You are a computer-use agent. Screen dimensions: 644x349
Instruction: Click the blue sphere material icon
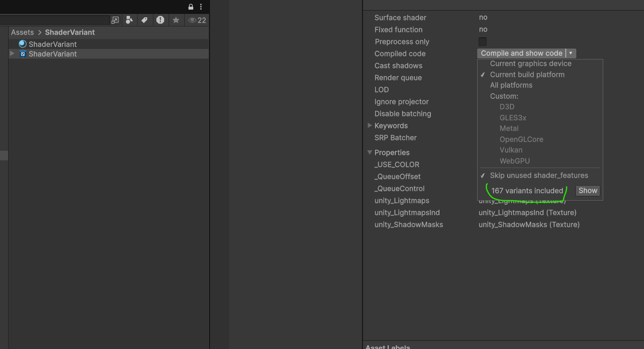23,44
